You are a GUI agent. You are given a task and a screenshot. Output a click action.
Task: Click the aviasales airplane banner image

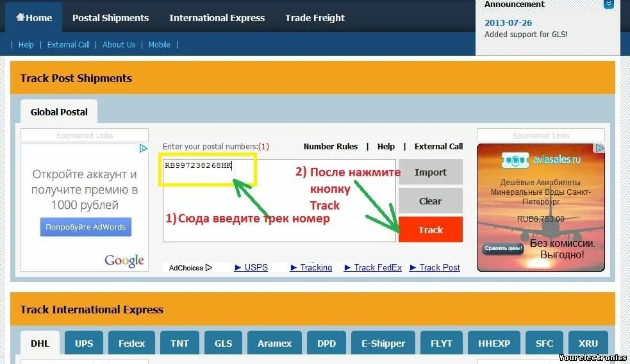pyautogui.click(x=541, y=208)
